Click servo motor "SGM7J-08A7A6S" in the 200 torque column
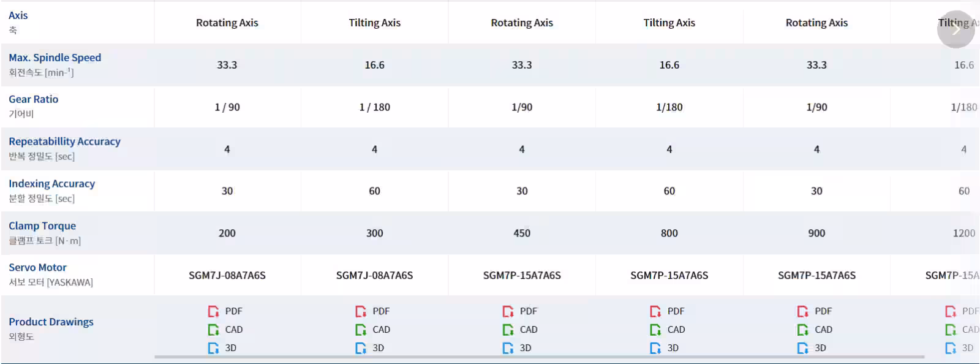This screenshot has width=980, height=364. point(227,276)
